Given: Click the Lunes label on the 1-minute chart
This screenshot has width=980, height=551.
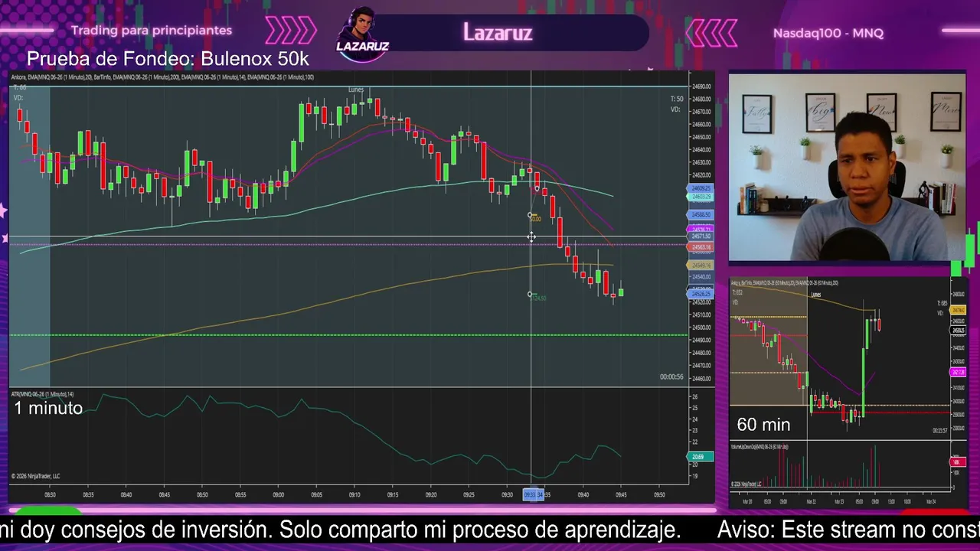Looking at the screenshot, I should pos(356,90).
